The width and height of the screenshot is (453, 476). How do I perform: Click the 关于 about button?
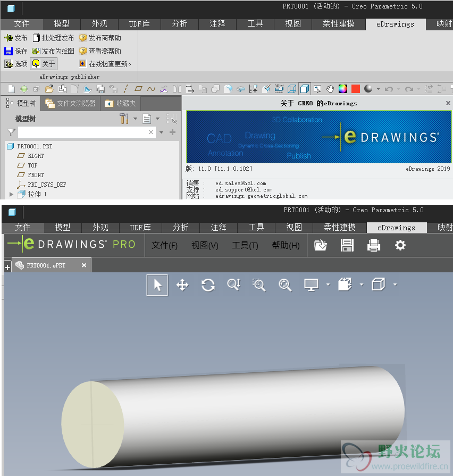point(44,64)
